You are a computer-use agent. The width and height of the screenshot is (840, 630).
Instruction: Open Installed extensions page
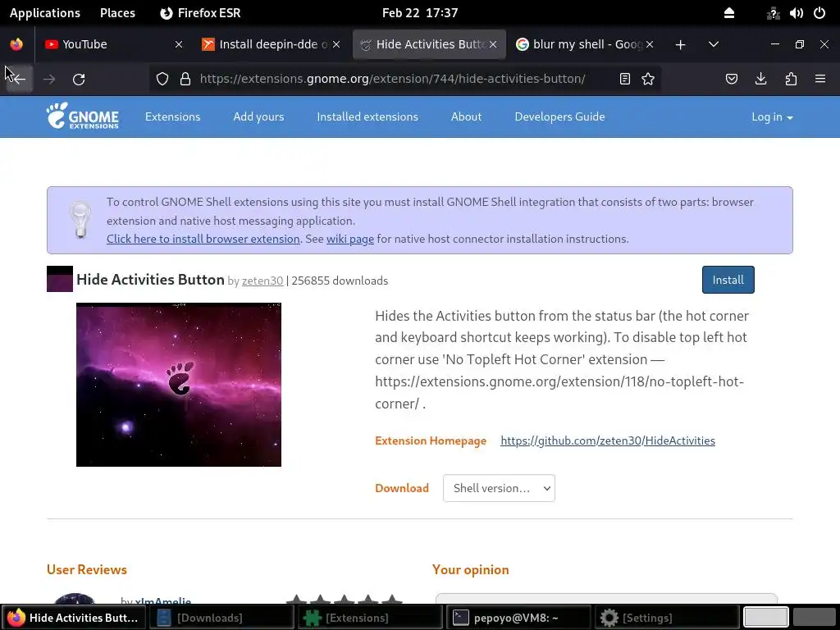coord(367,116)
